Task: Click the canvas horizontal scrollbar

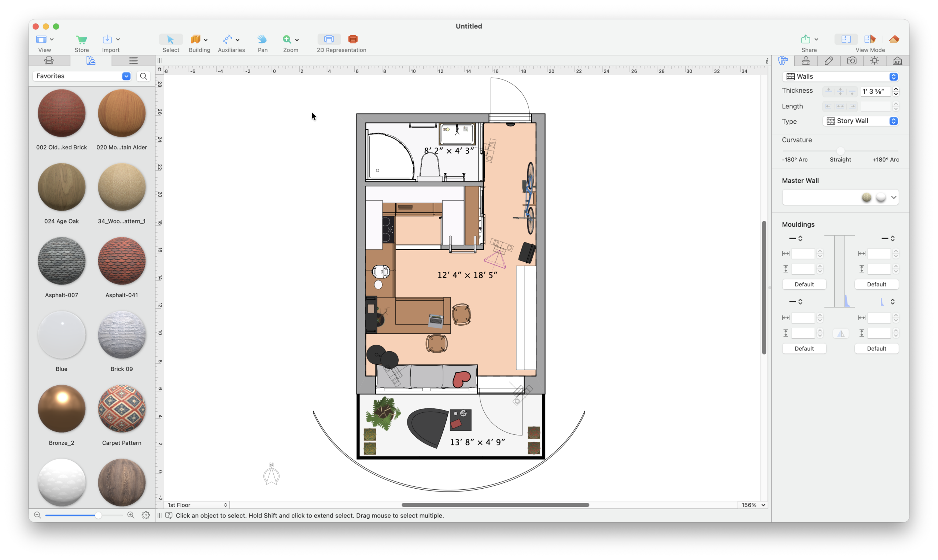Action: [x=495, y=505]
